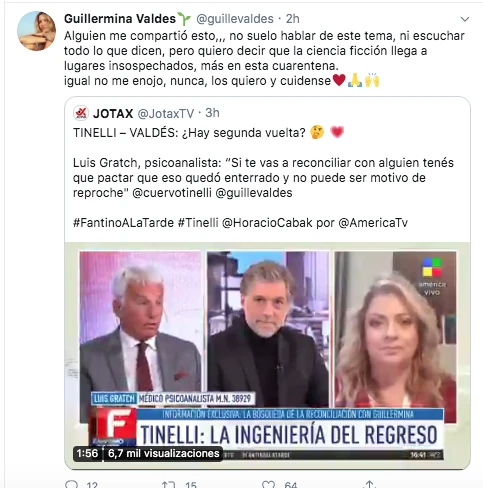Screen dimensions: 483x488
Task: Like the tweet with heart icon
Action: (269, 484)
